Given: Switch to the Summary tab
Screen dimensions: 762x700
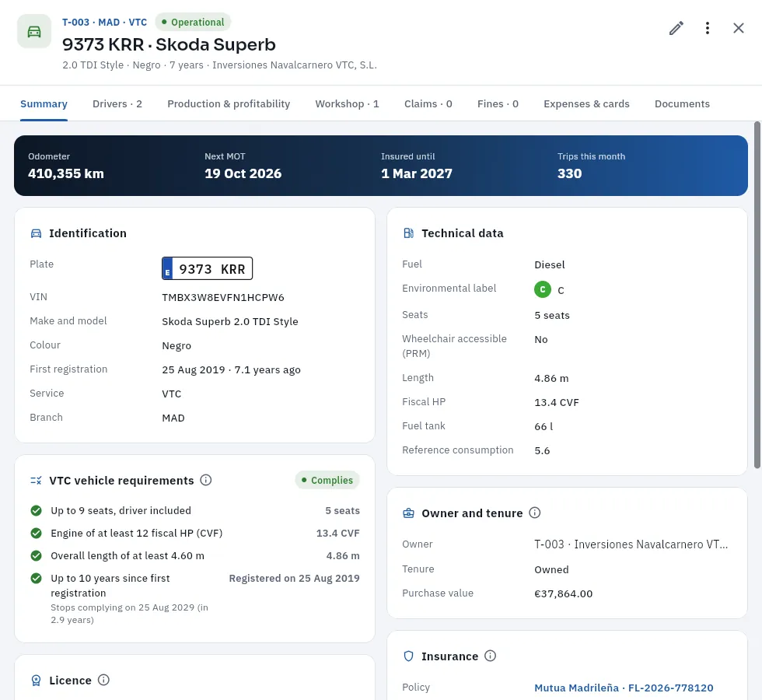Looking at the screenshot, I should pyautogui.click(x=44, y=104).
